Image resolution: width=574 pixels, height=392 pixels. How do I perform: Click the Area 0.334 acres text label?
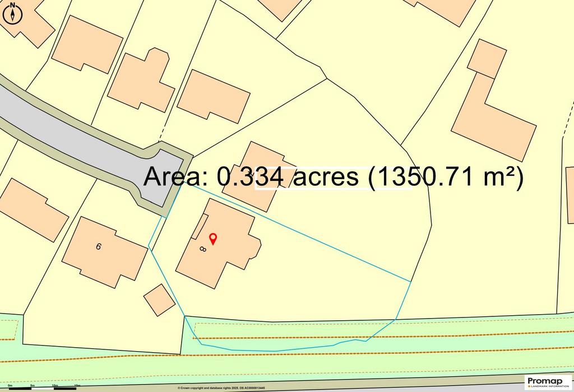click(333, 178)
